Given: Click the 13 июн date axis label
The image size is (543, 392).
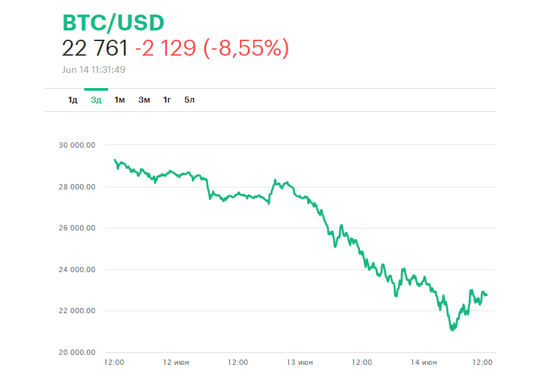Looking at the screenshot, I should (300, 362).
